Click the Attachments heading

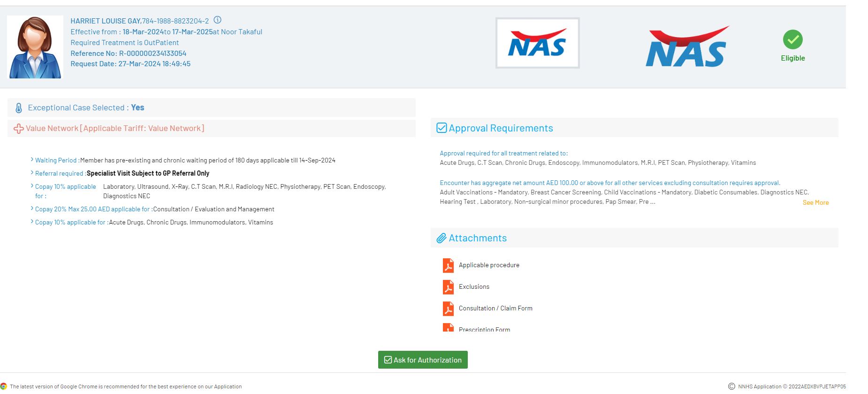478,238
